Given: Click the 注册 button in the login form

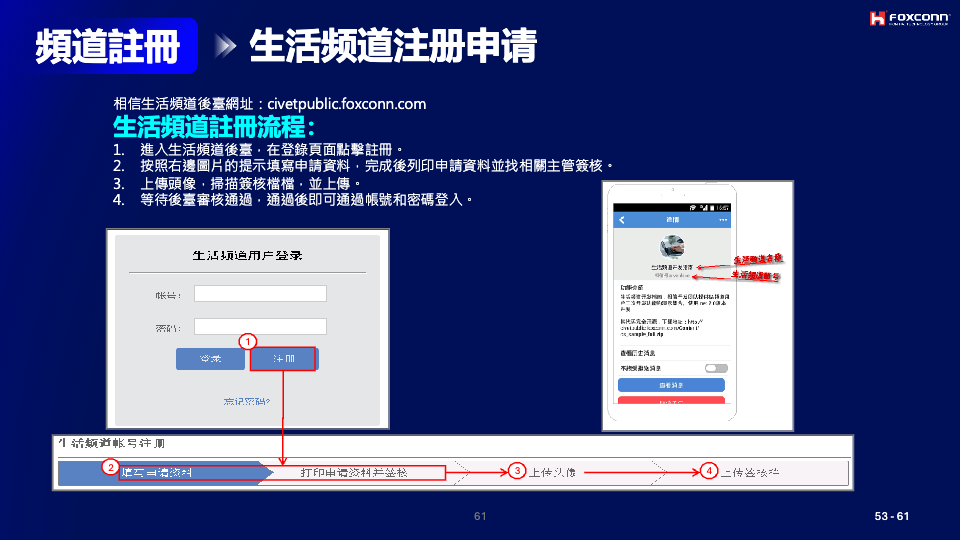Looking at the screenshot, I should pyautogui.click(x=283, y=359).
